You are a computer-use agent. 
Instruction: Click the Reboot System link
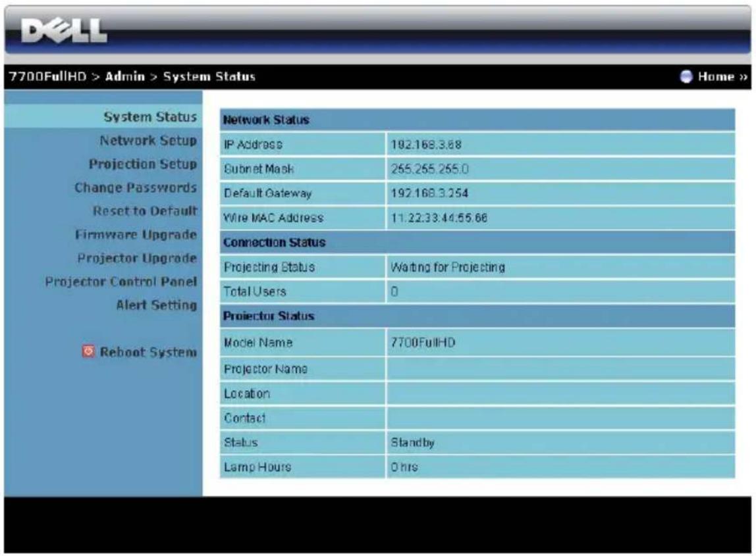click(148, 352)
